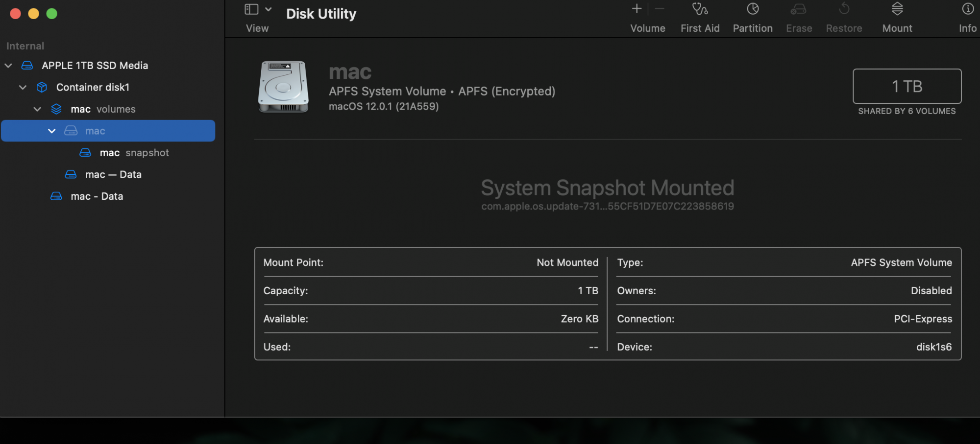Show Info using the info icon

968,9
